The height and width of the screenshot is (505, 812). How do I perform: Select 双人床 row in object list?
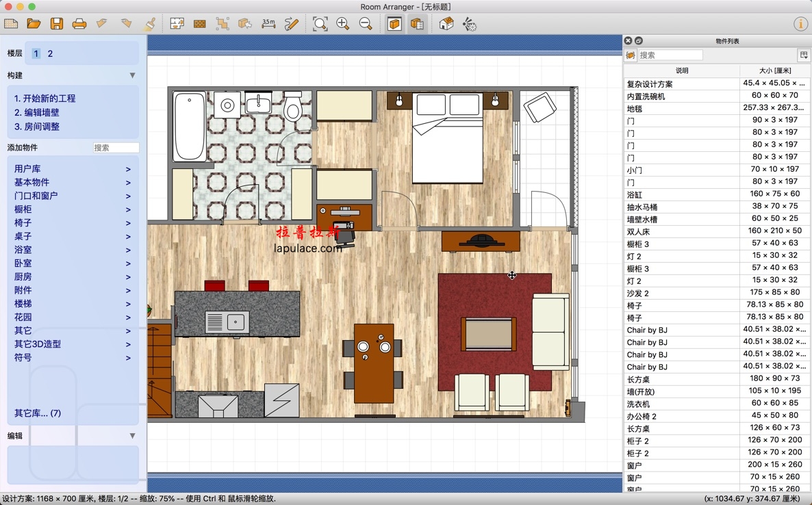point(717,231)
